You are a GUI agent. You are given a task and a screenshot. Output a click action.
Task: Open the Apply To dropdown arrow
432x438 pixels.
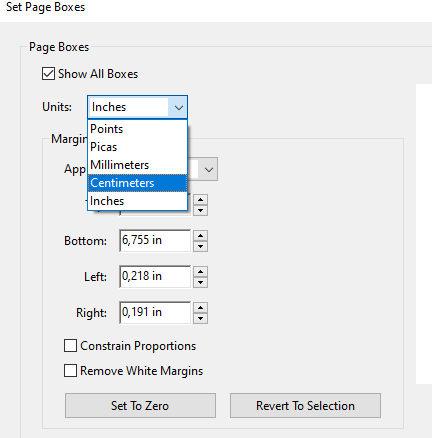[x=209, y=169]
